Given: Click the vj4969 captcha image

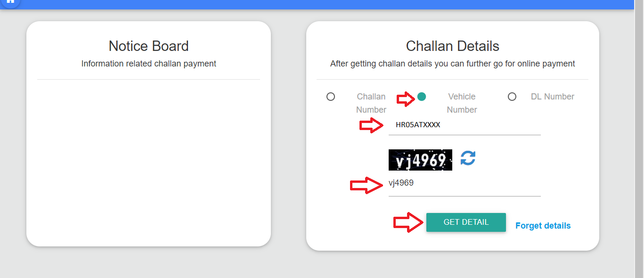Looking at the screenshot, I should [420, 160].
